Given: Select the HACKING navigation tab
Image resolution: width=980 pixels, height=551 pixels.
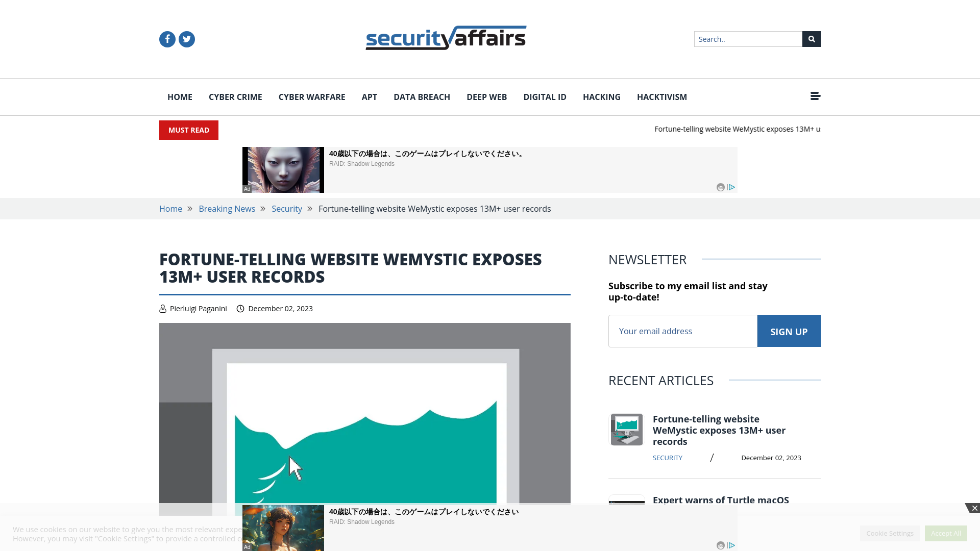Looking at the screenshot, I should 602,97.
